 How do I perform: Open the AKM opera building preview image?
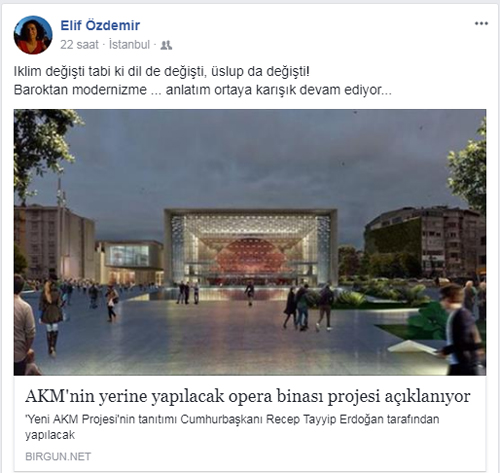click(250, 242)
